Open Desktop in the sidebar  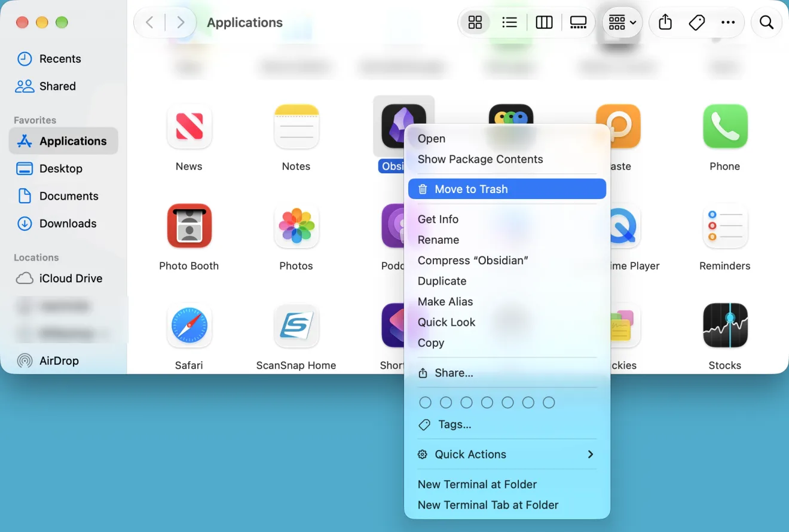[63, 169]
